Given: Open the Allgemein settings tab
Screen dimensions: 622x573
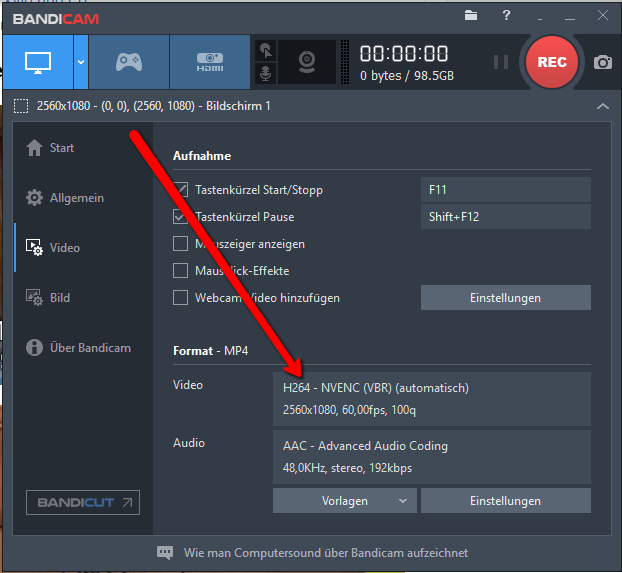Looking at the screenshot, I should pos(77,198).
